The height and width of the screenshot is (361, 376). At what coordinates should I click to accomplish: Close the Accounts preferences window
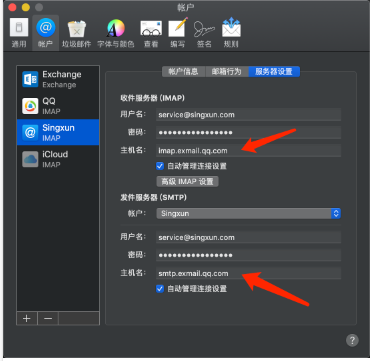pyautogui.click(x=13, y=7)
